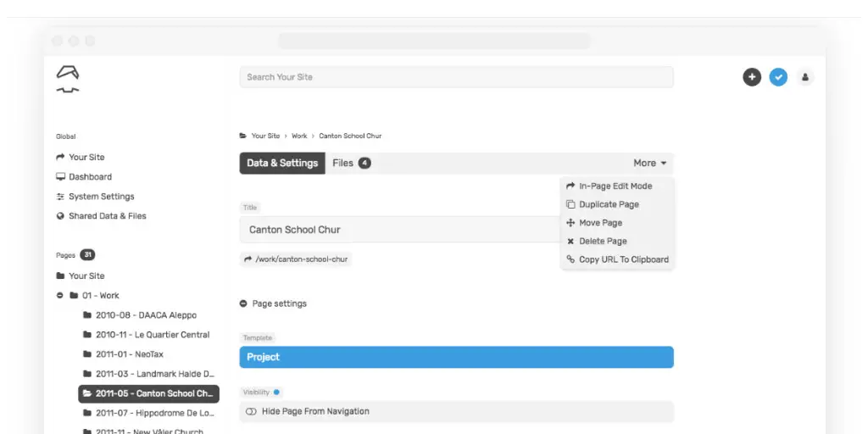The image size is (868, 434).
Task: Click the folder icon of Your Site in Pages
Action: [60, 275]
